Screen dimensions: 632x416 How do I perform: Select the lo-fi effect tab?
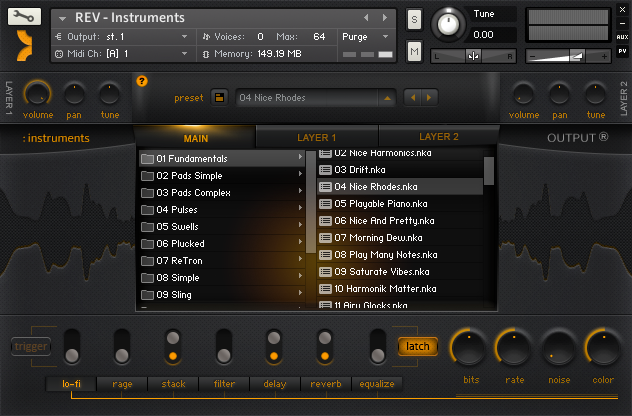[x=71, y=384]
